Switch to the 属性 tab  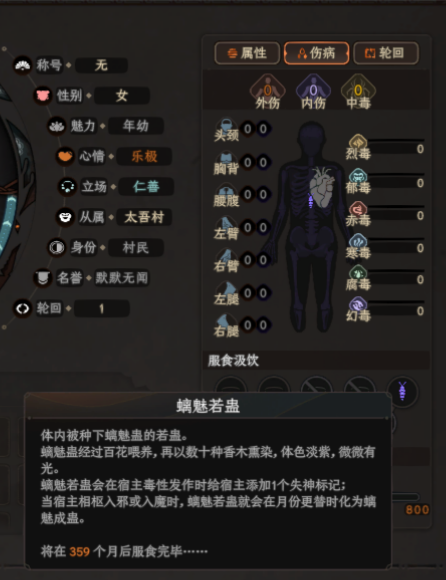(x=247, y=53)
